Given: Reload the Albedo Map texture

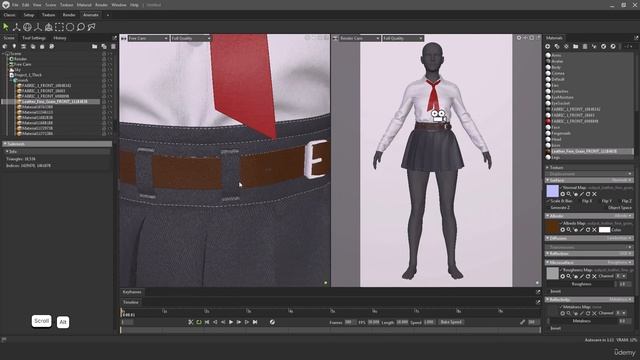Looking at the screenshot, I should pos(588,230).
